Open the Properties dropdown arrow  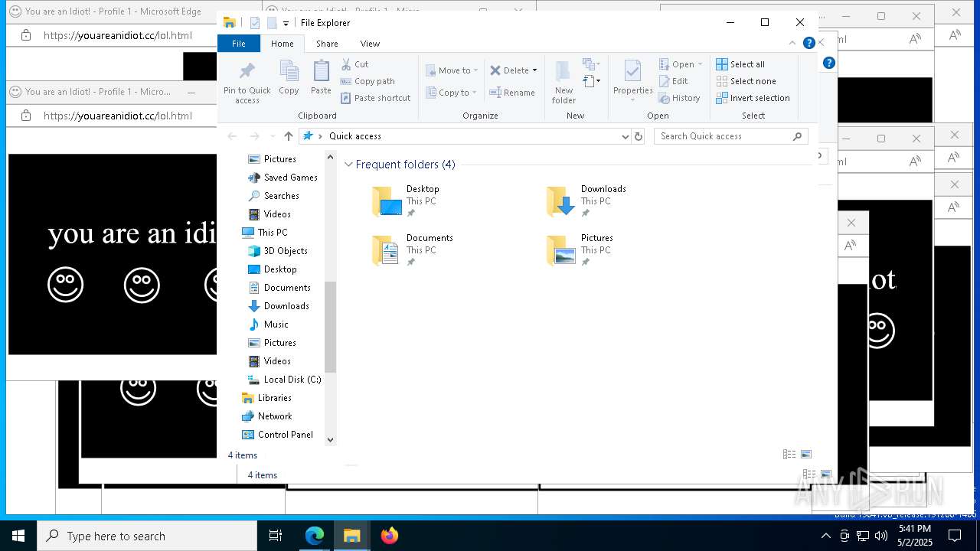[x=632, y=100]
